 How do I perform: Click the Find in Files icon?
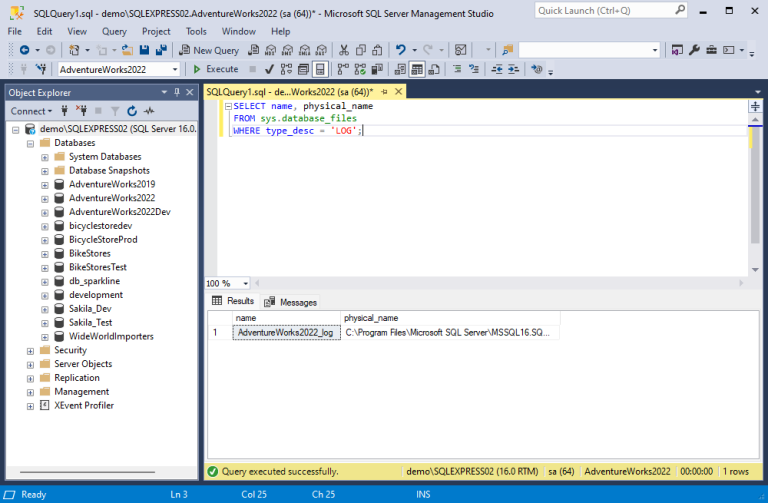pyautogui.click(x=507, y=50)
